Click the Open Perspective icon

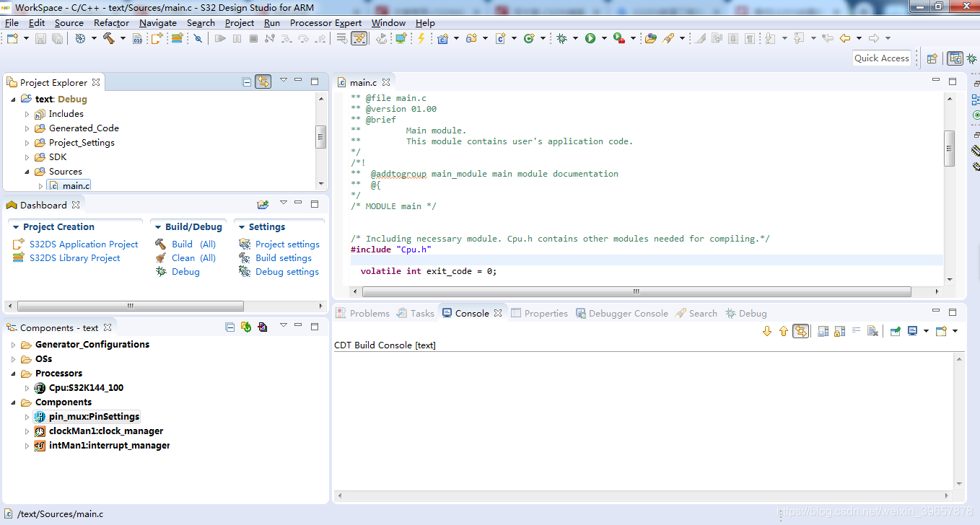(932, 58)
